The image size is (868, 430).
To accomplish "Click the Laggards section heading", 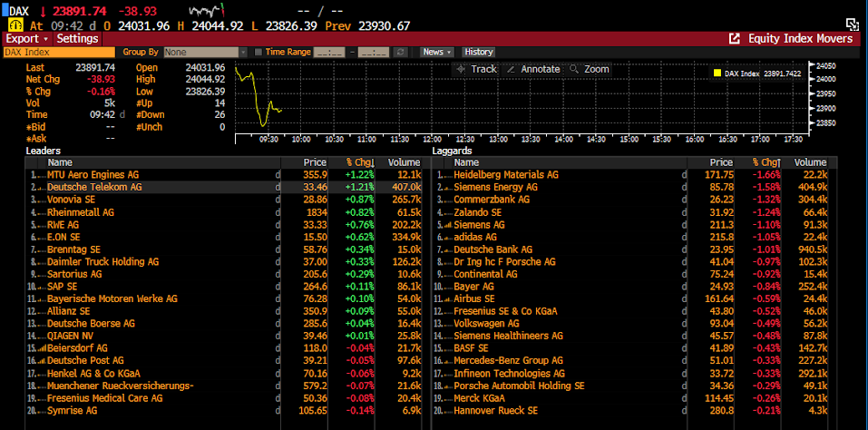I will point(452,151).
